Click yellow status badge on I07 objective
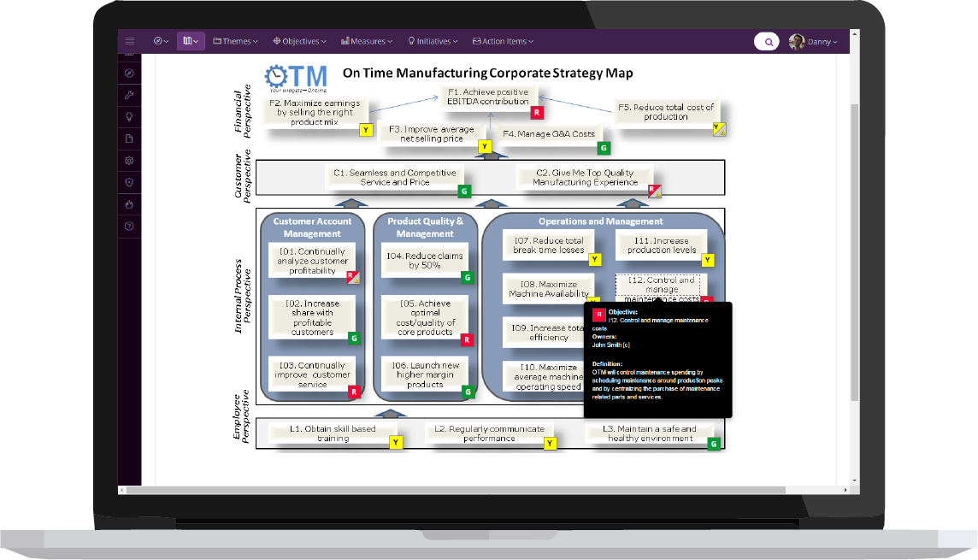This screenshot has height=560, width=978. (x=595, y=259)
